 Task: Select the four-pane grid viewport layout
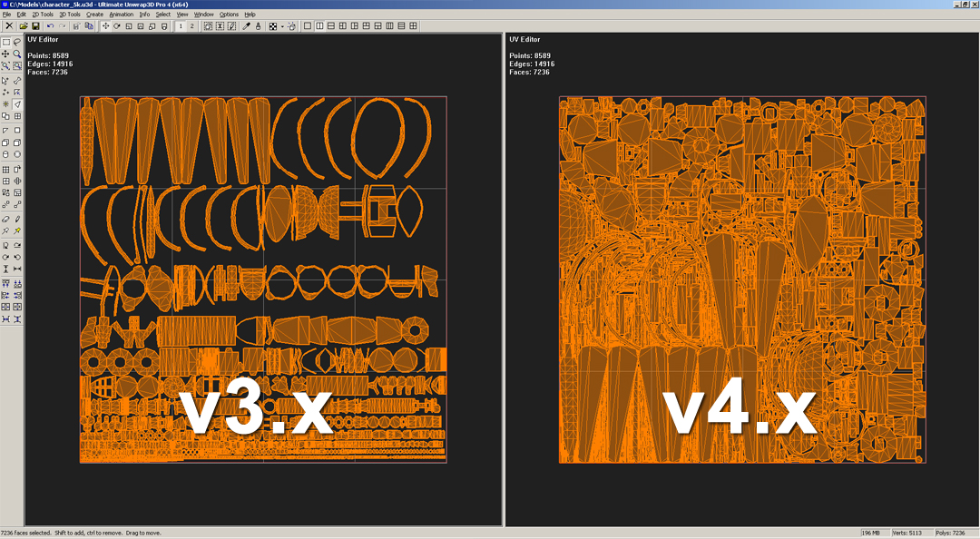[413, 26]
